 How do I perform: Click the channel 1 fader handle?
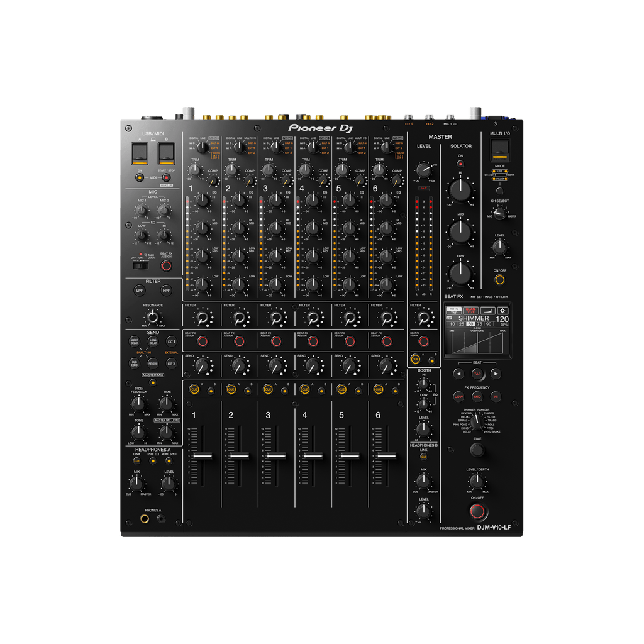203,456
